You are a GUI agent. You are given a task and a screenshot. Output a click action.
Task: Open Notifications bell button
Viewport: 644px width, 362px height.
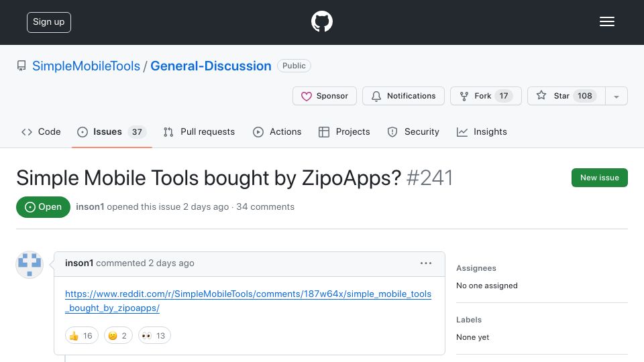click(403, 96)
